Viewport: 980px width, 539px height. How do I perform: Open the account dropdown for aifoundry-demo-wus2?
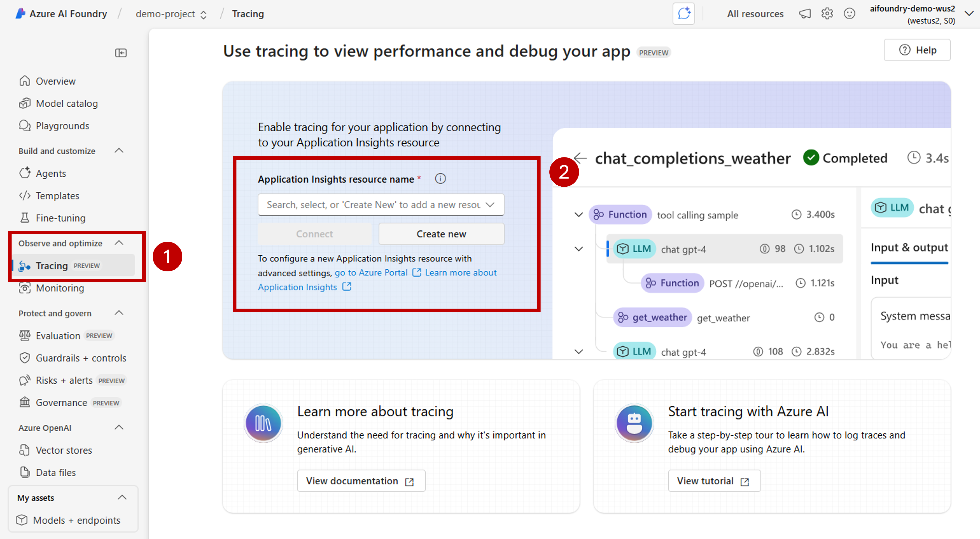969,13
